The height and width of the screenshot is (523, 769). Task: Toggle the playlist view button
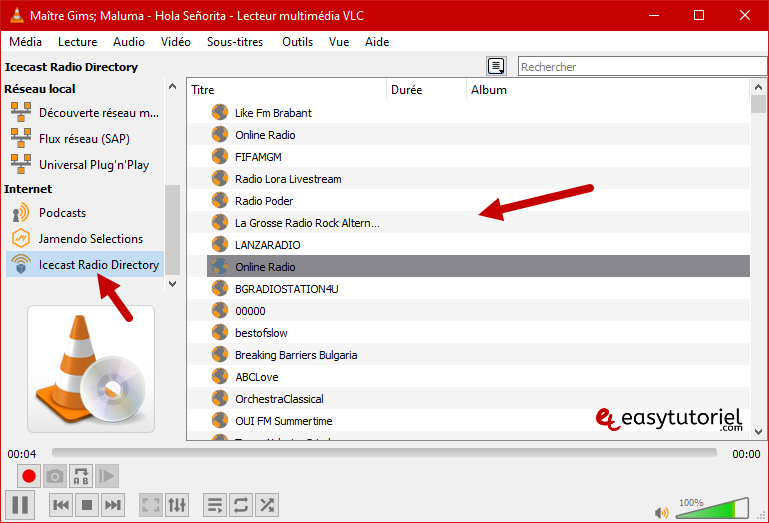215,505
